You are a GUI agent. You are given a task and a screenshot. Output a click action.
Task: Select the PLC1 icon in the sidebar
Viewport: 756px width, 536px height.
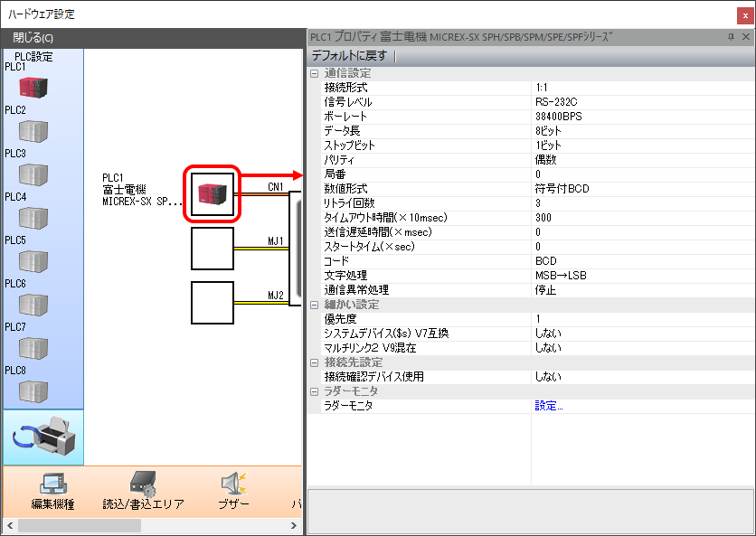click(33, 88)
